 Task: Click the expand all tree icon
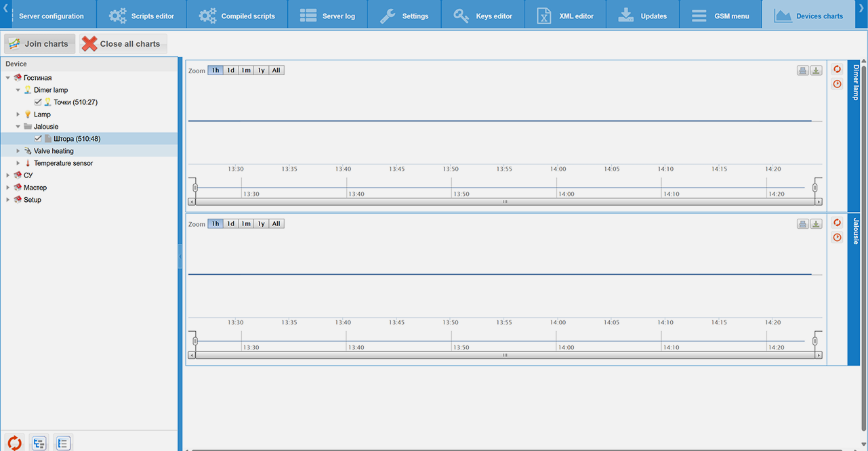click(x=39, y=443)
